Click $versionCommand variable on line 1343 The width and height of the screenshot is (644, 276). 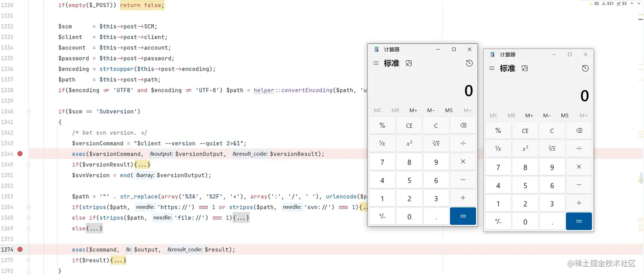click(x=98, y=143)
